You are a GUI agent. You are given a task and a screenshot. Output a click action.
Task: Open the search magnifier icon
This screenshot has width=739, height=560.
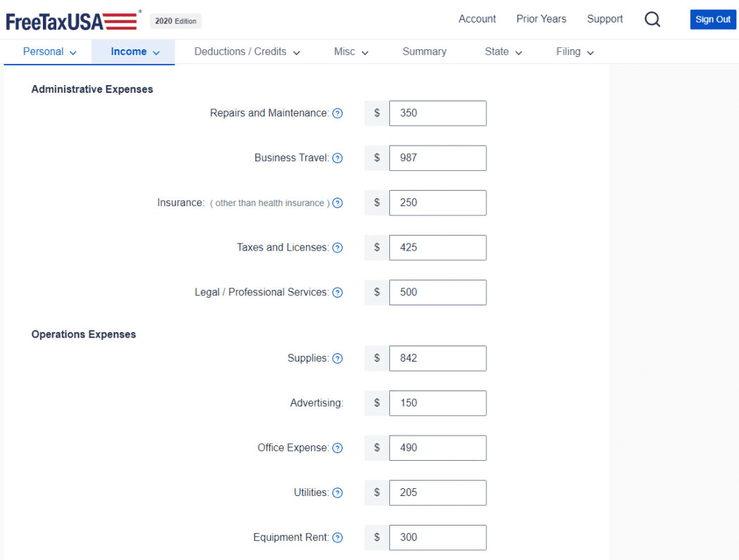coord(652,19)
